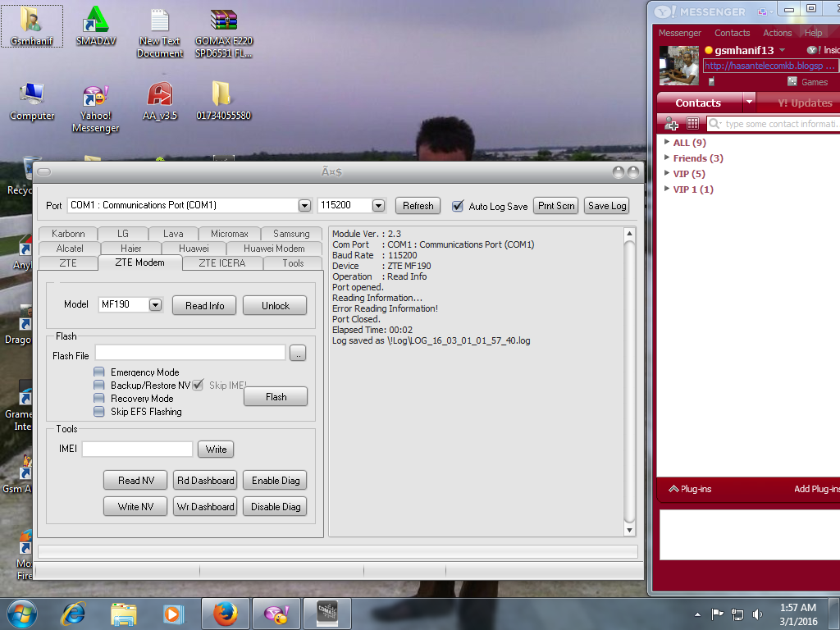Switch to the Huawei Modem tab
The width and height of the screenshot is (840, 630).
pyautogui.click(x=274, y=249)
